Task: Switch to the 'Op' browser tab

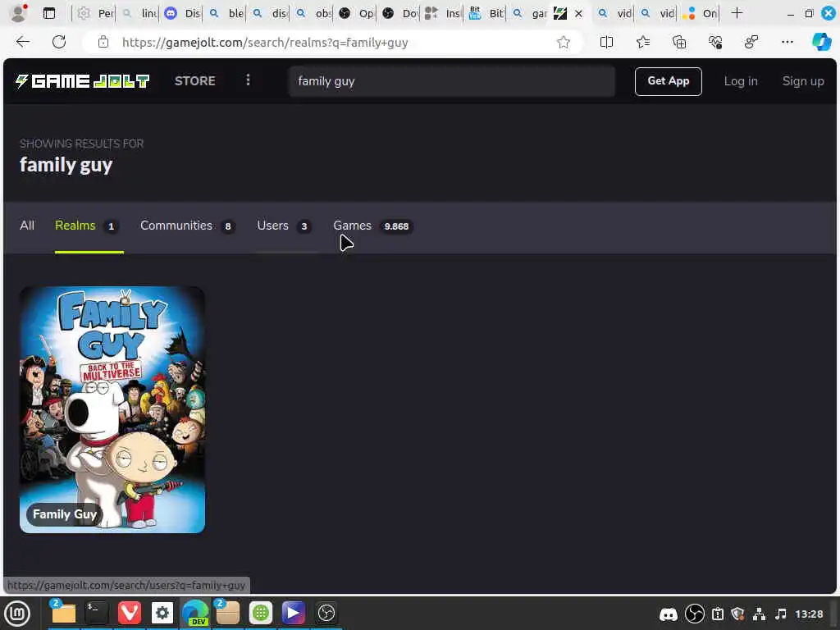Action: 356,13
